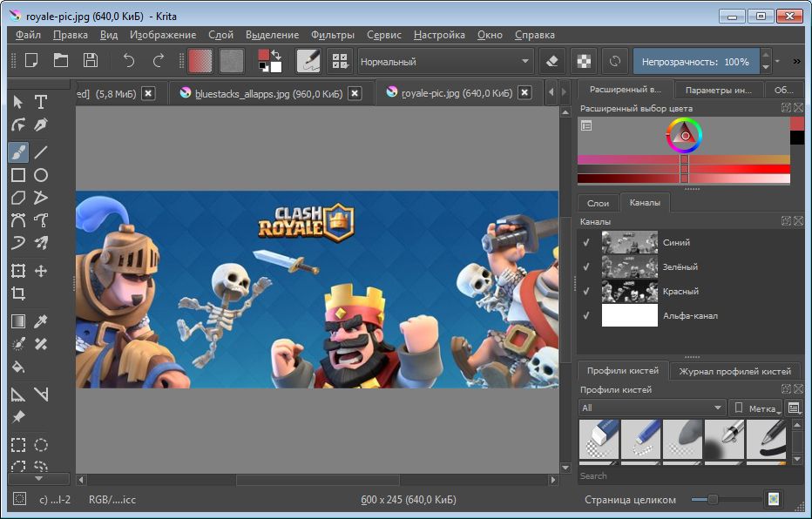Activate the Eraser mode icon
Screen dimensions: 812x519
click(551, 61)
